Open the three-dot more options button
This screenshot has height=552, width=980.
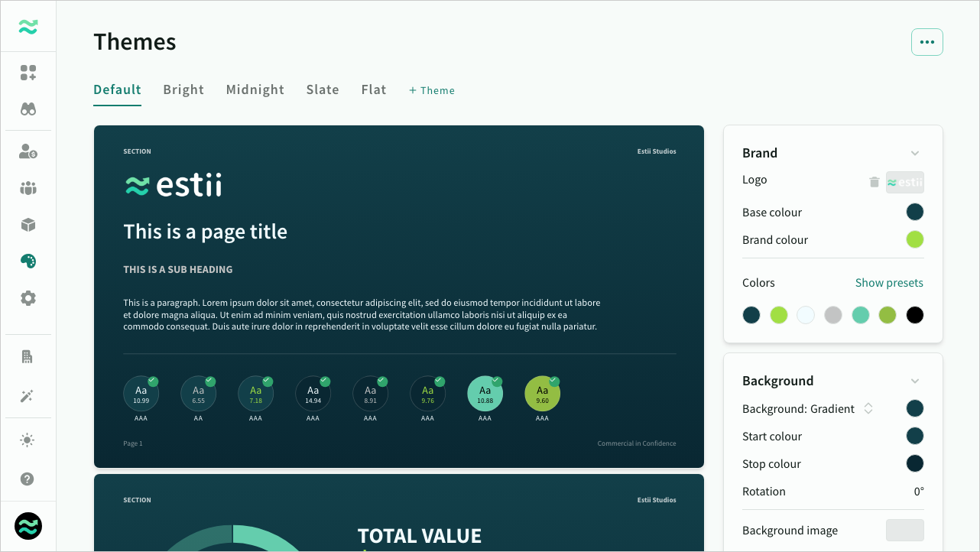(x=926, y=42)
